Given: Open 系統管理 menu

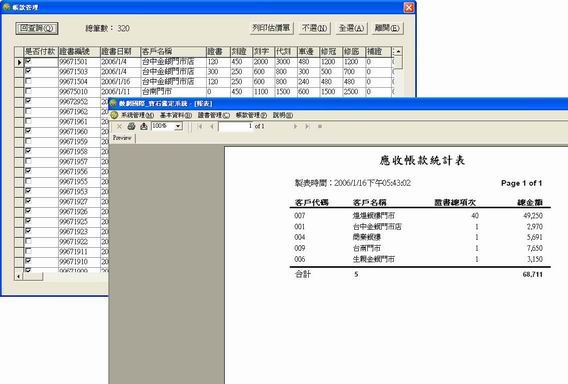Looking at the screenshot, I should click(x=137, y=115).
